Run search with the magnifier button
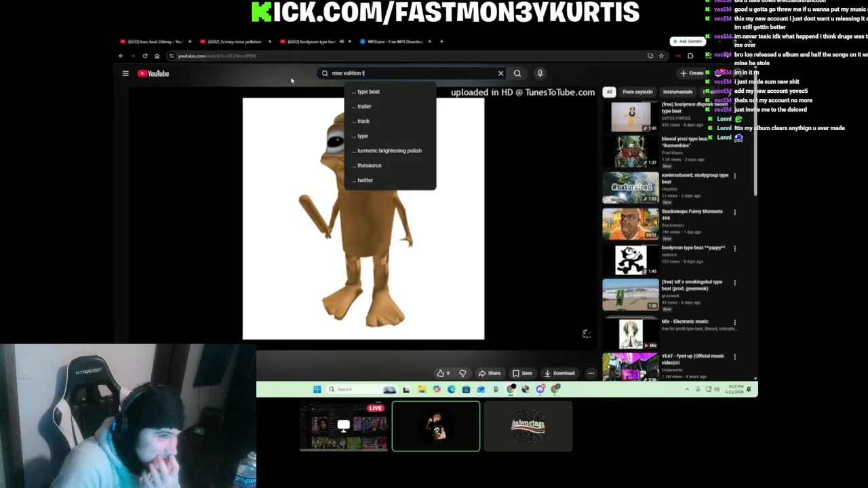The height and width of the screenshot is (488, 868). (x=517, y=73)
